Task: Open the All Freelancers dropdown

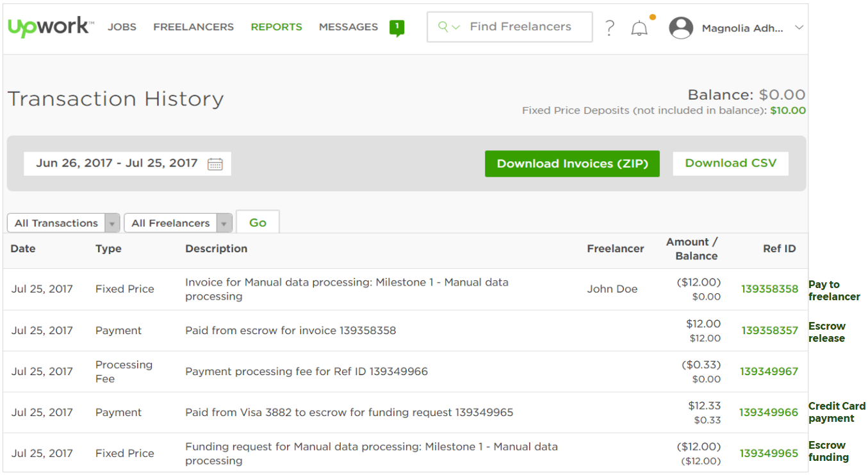Action: (x=177, y=223)
